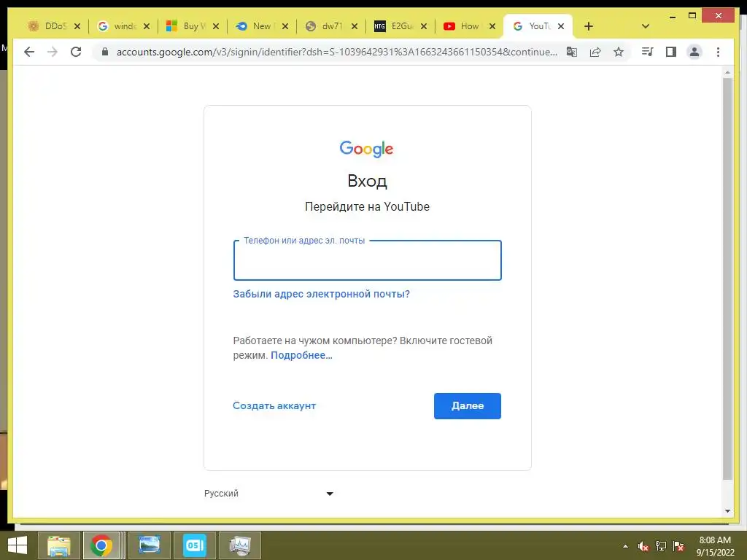Screen dimensions: 747x560
Task: Open the 'Русский' language dropdown
Action: pos(268,494)
